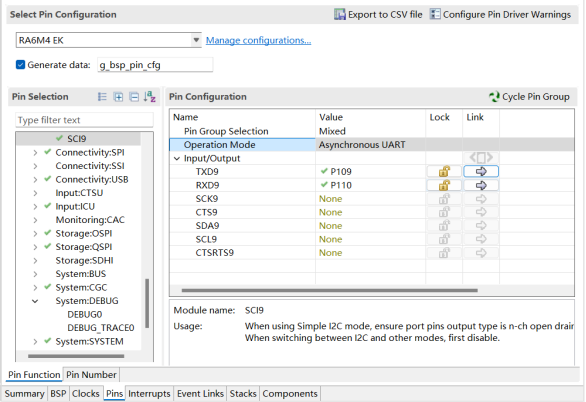Image resolution: width=586 pixels, height=402 pixels.
Task: Click the link arrow for CTSRTS9
Action: (481, 253)
